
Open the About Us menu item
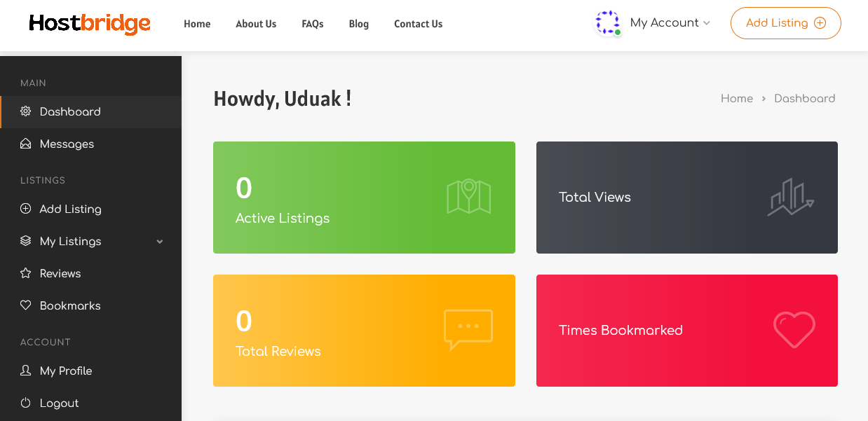(x=256, y=24)
